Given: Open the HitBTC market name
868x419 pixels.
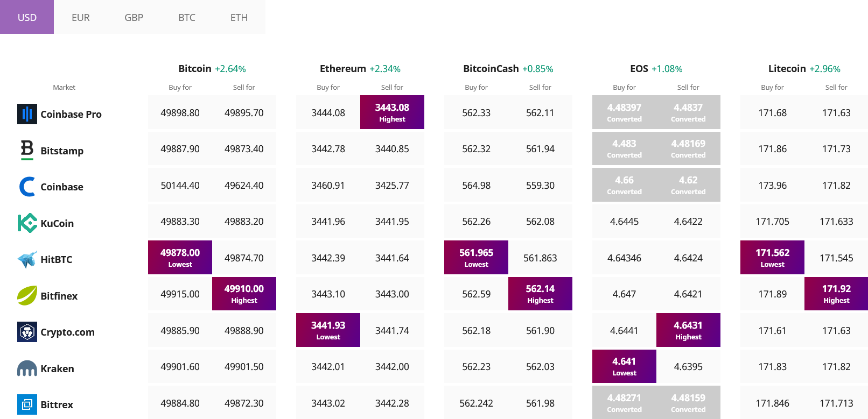Looking at the screenshot, I should pyautogui.click(x=57, y=259).
